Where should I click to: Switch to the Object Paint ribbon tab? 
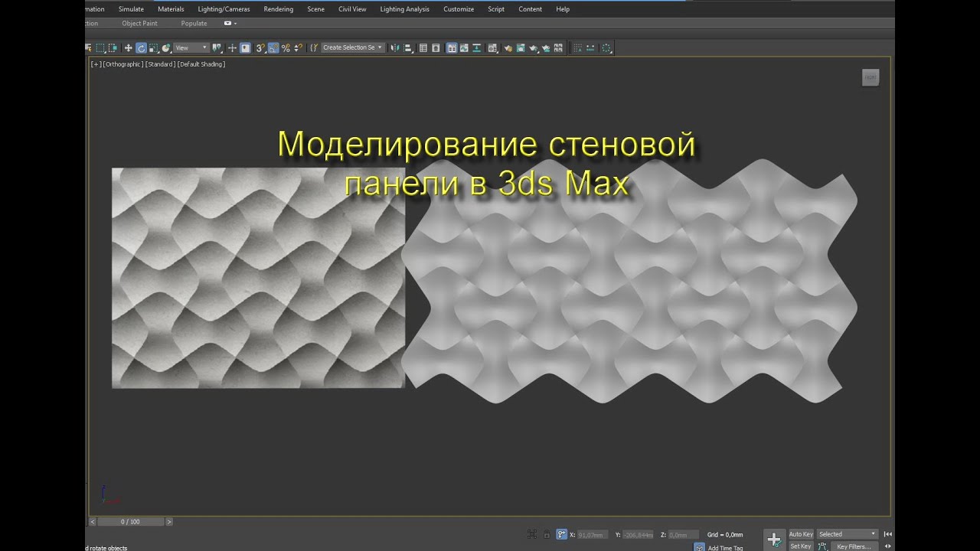[x=139, y=24]
